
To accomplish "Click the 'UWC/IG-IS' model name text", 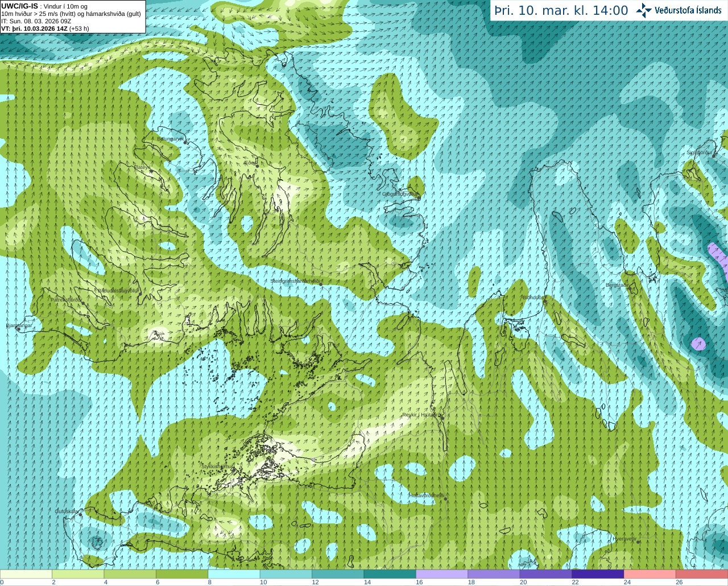I will [20, 6].
